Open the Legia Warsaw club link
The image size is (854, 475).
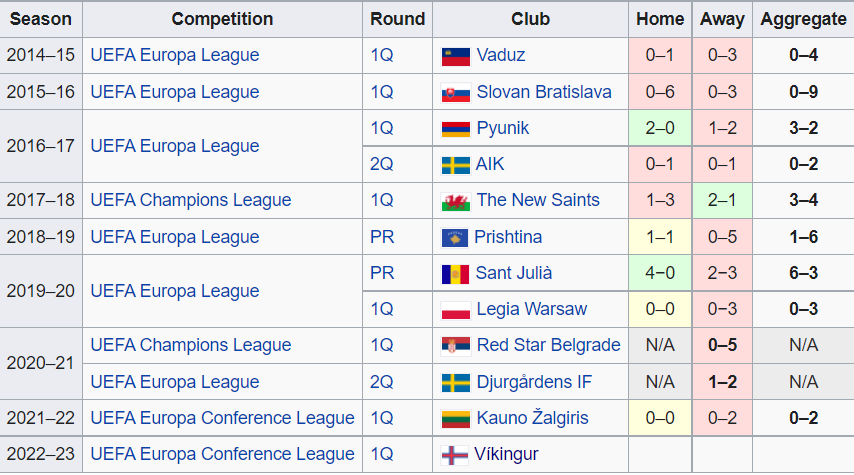[x=532, y=309]
